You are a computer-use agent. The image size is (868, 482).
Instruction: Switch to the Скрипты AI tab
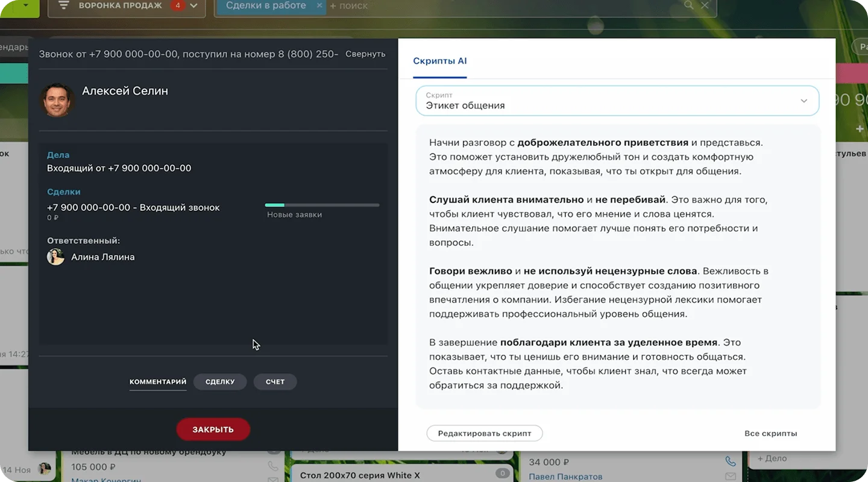(439, 61)
